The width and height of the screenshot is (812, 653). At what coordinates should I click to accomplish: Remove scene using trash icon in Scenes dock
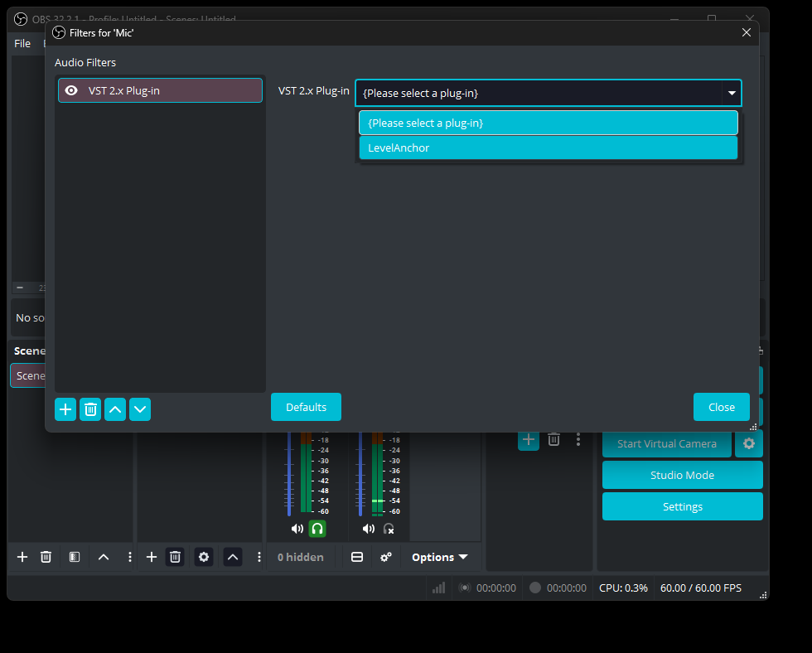[46, 557]
